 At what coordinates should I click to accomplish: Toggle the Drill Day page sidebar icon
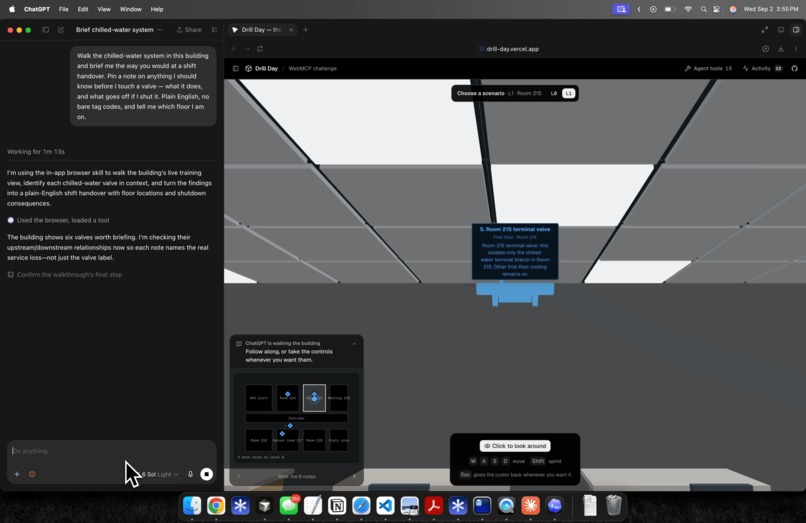[235, 68]
